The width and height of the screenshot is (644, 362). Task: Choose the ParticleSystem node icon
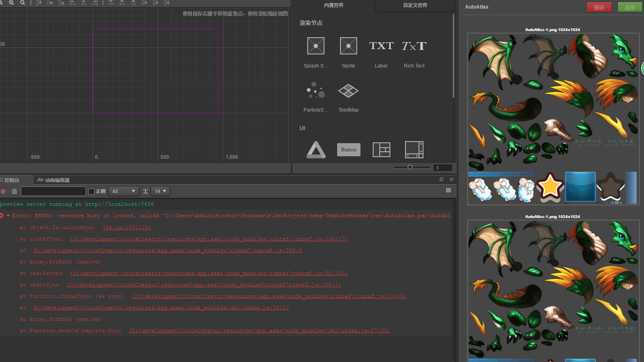point(316,90)
